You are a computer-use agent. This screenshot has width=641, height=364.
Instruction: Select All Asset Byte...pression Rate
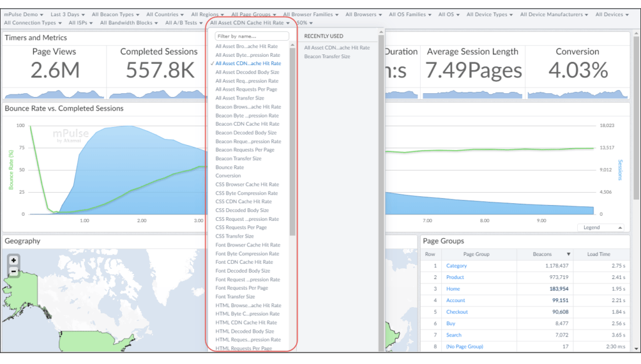pos(248,55)
